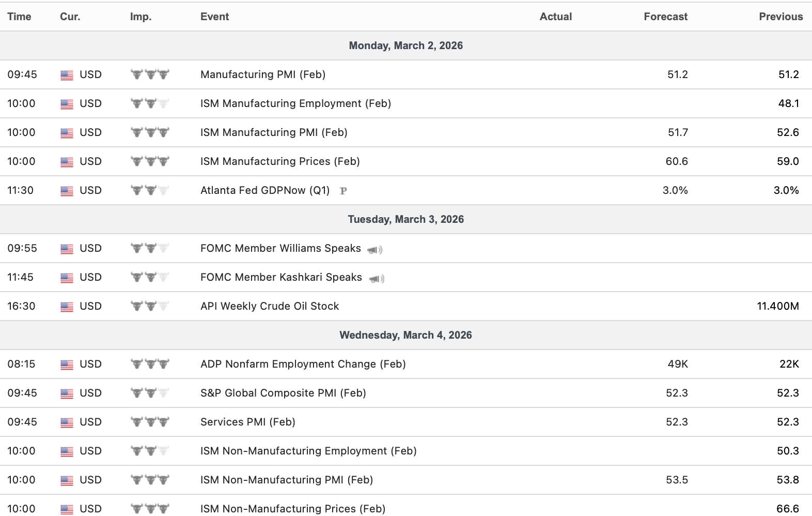This screenshot has height=516, width=812.
Task: Click the Imp. column header
Action: tap(140, 17)
